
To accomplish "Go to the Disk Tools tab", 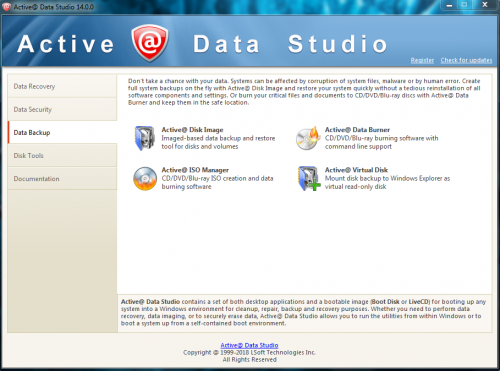I will point(62,155).
